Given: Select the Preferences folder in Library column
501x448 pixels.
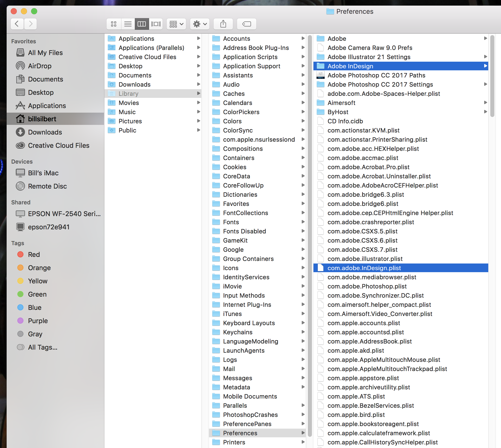Looking at the screenshot, I should click(257, 433).
